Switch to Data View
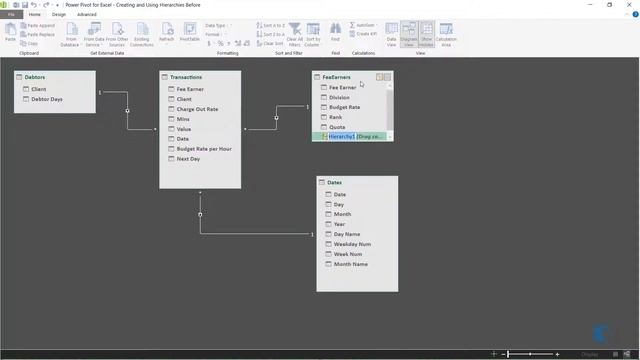The width and height of the screenshot is (640, 360). point(391,34)
